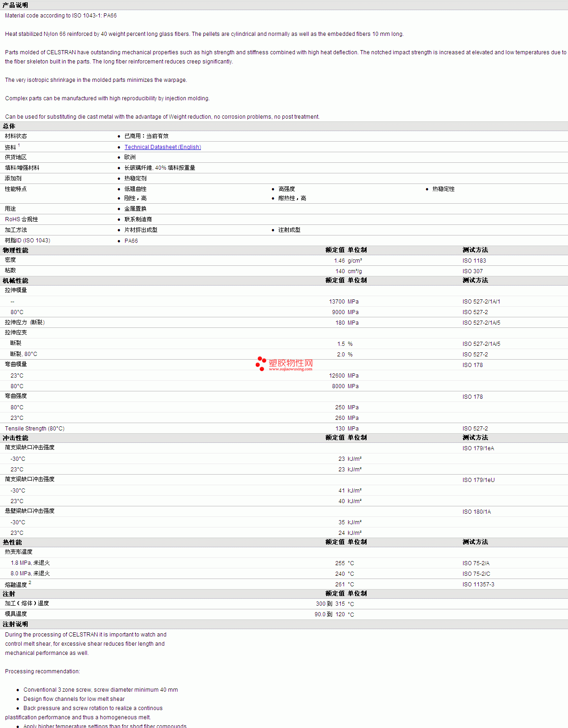Click the 130 tensile strength value
Viewport: 568px width, 728px height.
[x=340, y=429]
